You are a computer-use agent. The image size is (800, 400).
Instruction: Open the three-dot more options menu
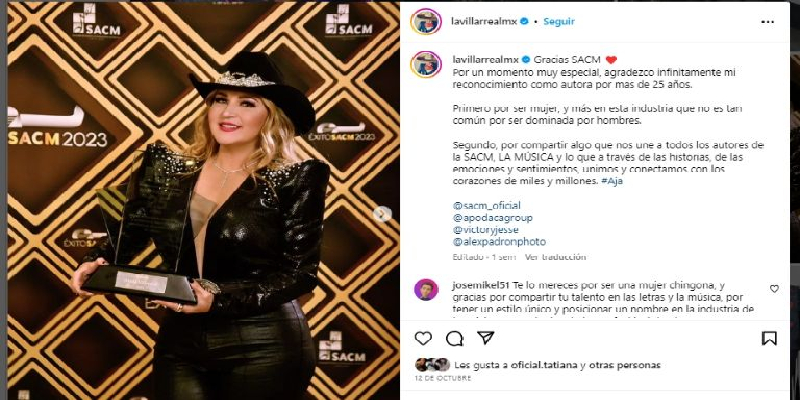(x=767, y=22)
